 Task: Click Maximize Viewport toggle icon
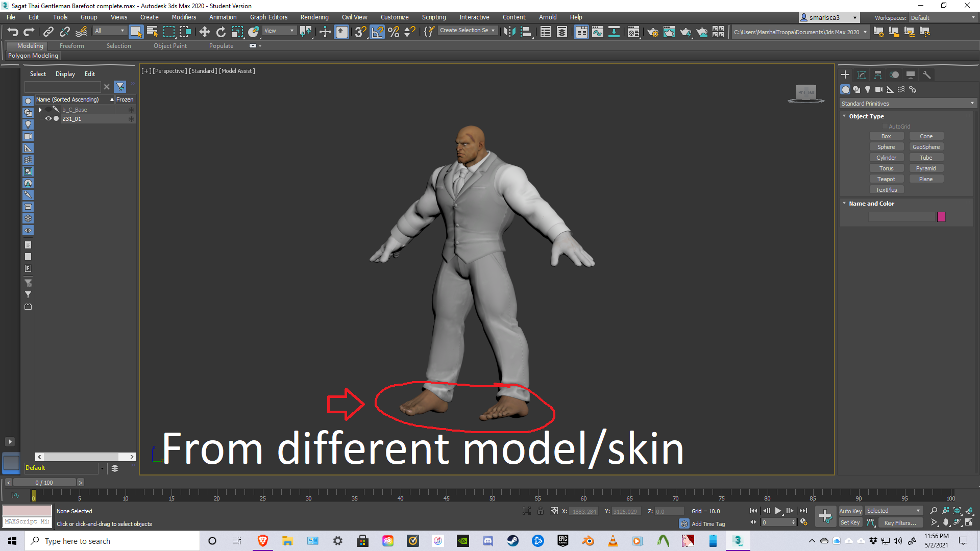[x=969, y=522]
